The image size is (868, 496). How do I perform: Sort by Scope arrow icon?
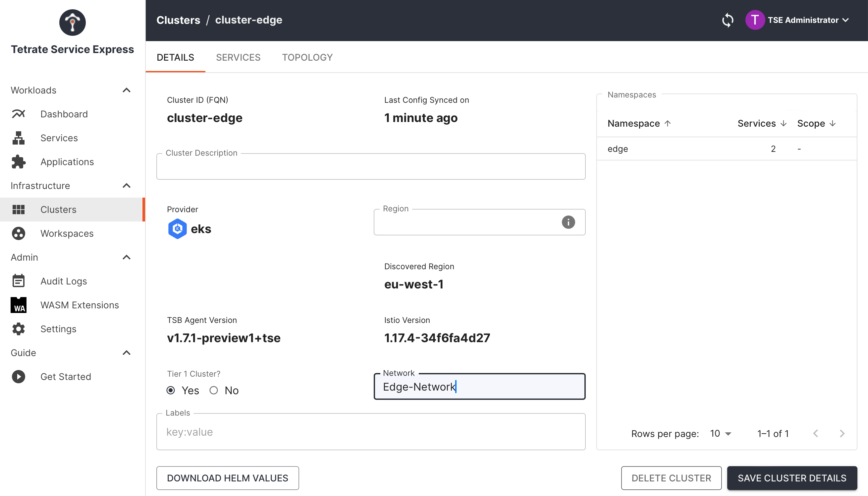pos(833,123)
